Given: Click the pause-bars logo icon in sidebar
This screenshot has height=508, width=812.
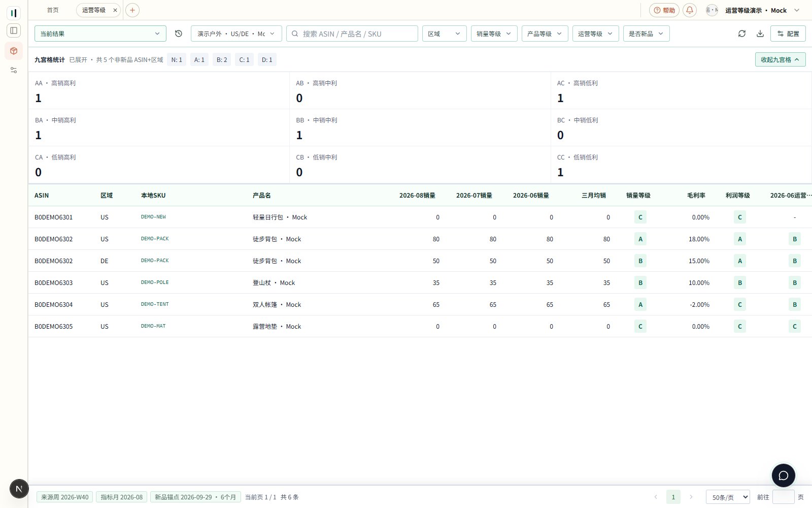Looking at the screenshot, I should [x=14, y=13].
